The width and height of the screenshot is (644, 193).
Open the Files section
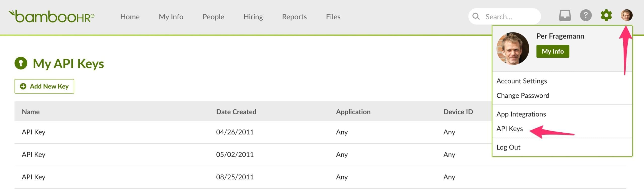(333, 17)
